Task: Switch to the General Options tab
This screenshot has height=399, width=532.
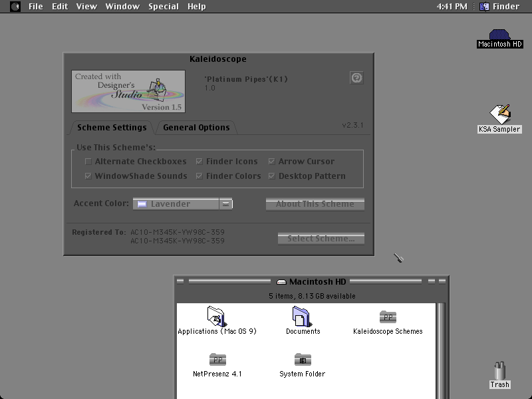Action: click(196, 128)
